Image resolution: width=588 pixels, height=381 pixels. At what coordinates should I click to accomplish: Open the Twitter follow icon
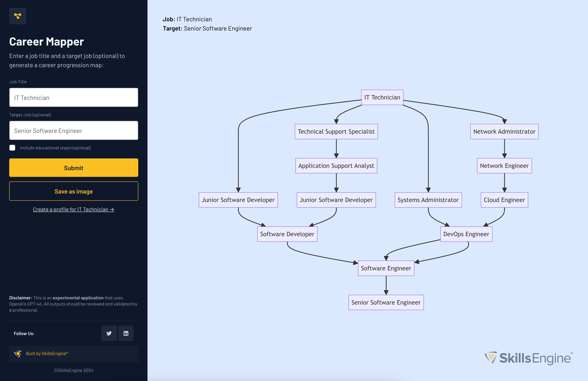109,333
